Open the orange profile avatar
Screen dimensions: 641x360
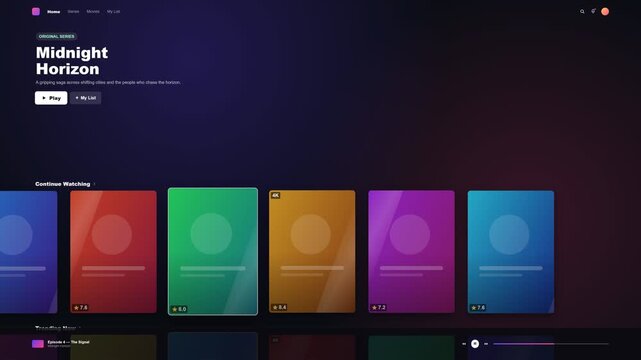605,11
